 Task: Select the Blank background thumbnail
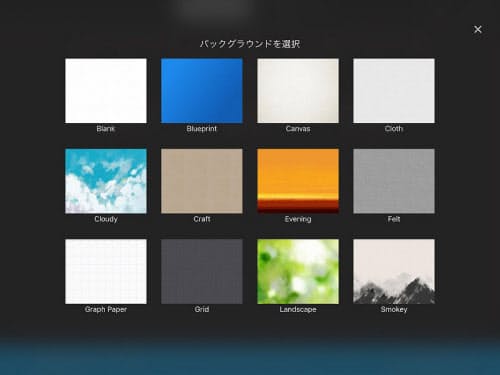[x=106, y=91]
